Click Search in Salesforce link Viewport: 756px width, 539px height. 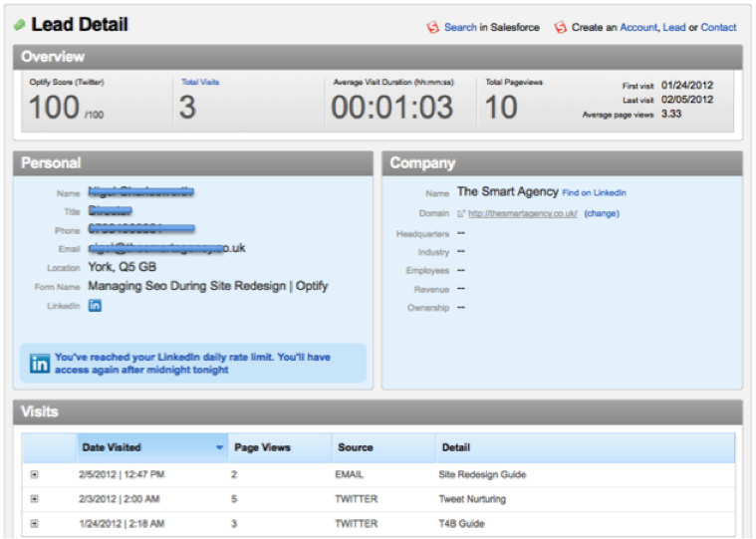[x=460, y=28]
